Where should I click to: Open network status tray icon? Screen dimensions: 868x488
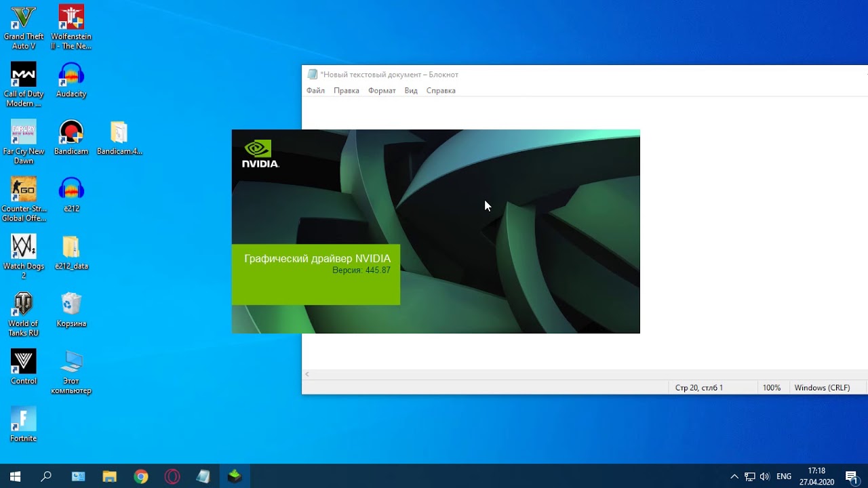point(750,476)
